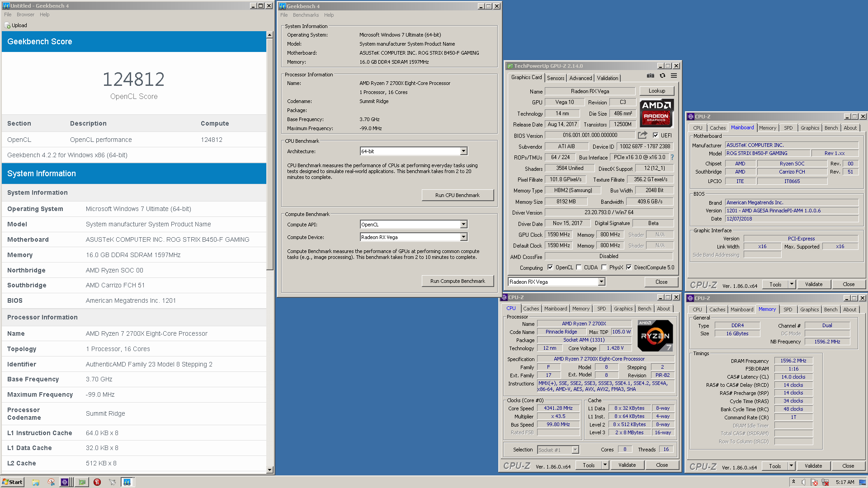Click the Geekbench results vertical scrollbar thumb
The image size is (868, 488).
pyautogui.click(x=270, y=154)
